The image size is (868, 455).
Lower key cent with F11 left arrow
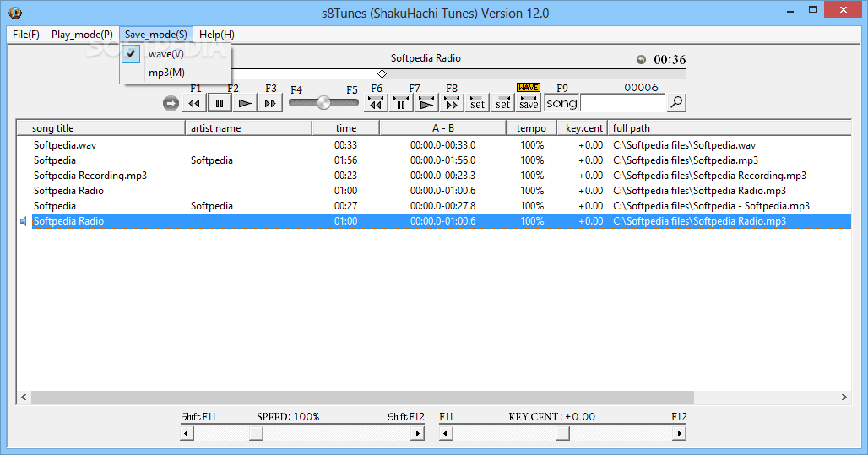point(446,433)
